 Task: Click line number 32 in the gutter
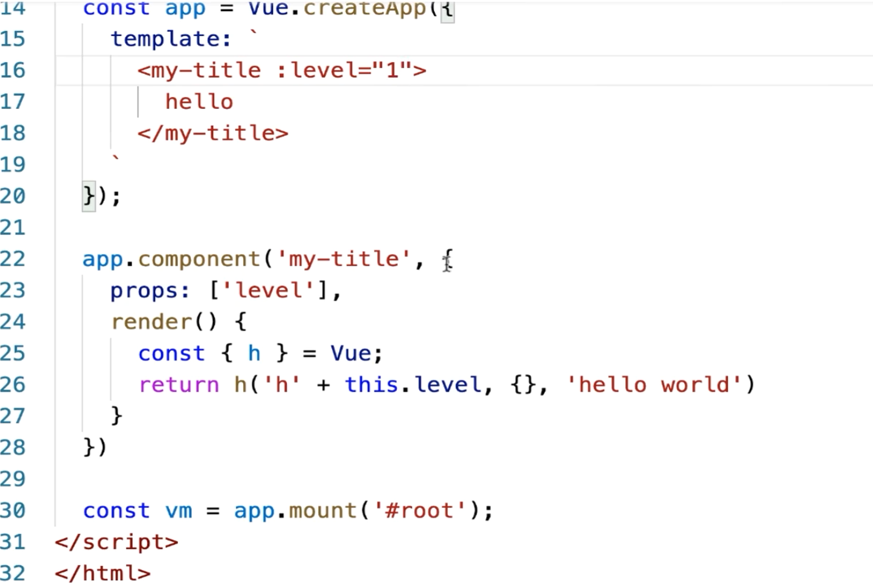pyautogui.click(x=13, y=573)
